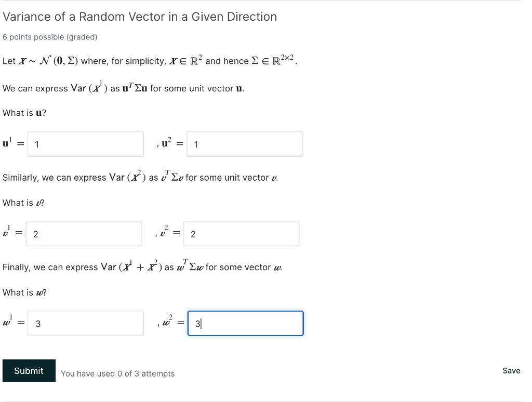Click the value 3 inside w² field
The height and width of the screenshot is (402, 532).
pos(196,323)
